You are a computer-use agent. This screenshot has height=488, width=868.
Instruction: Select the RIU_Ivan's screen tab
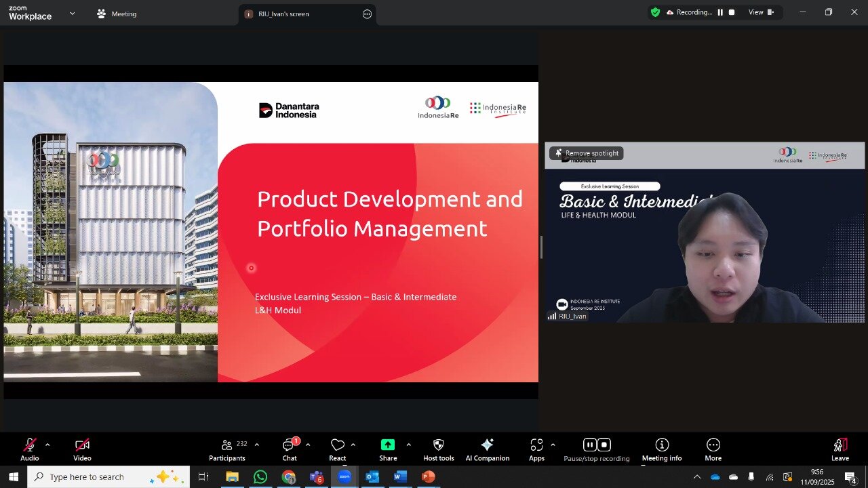coord(283,14)
